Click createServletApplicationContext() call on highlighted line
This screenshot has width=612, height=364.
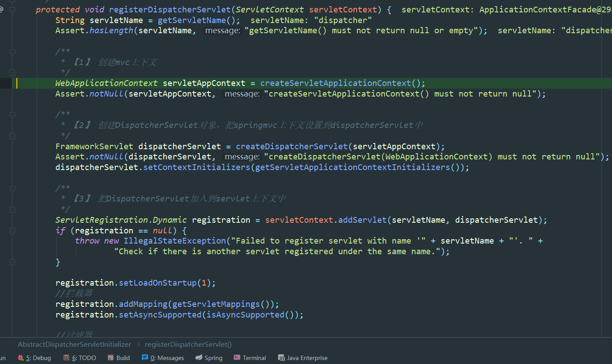tap(340, 83)
